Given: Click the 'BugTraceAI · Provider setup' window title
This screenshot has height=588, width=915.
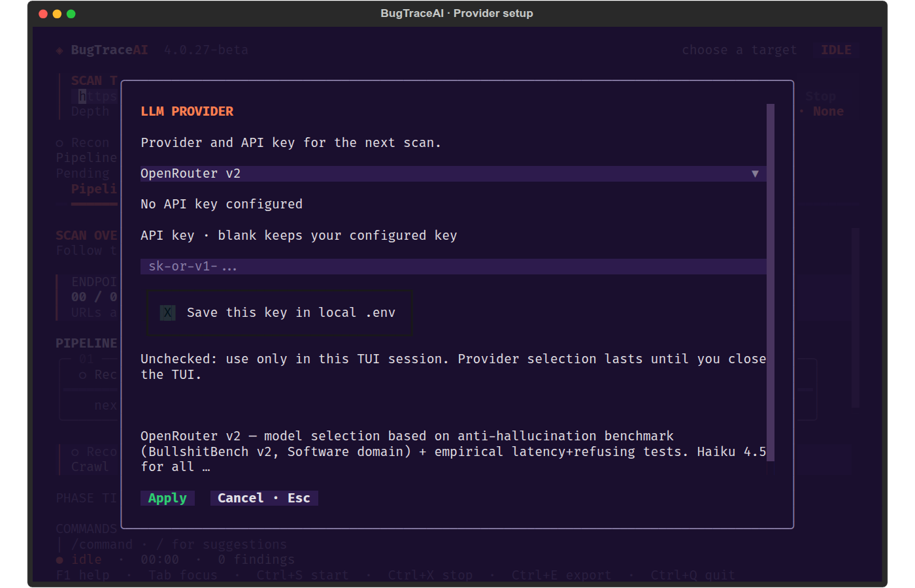Looking at the screenshot, I should pyautogui.click(x=457, y=14).
